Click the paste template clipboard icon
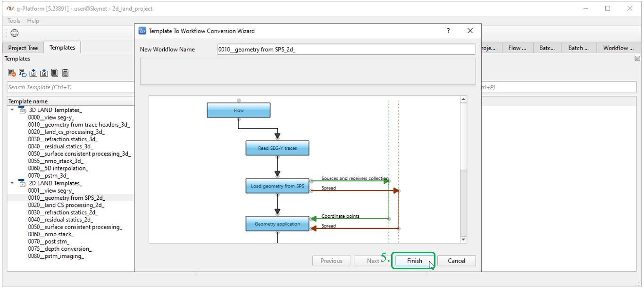644x290 pixels. pos(66,73)
